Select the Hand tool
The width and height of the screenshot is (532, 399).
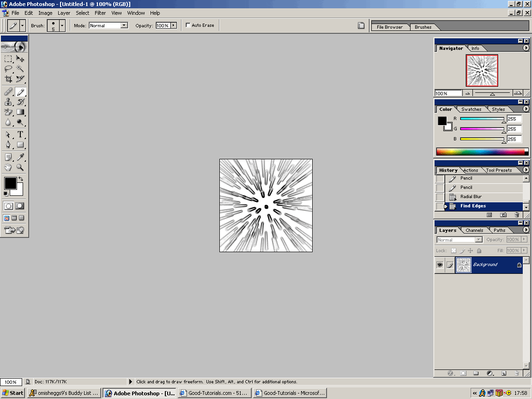[8, 167]
